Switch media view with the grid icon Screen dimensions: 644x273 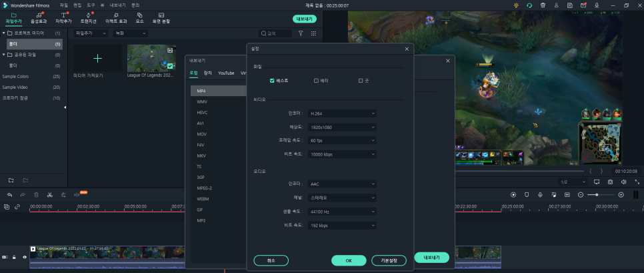click(x=313, y=33)
